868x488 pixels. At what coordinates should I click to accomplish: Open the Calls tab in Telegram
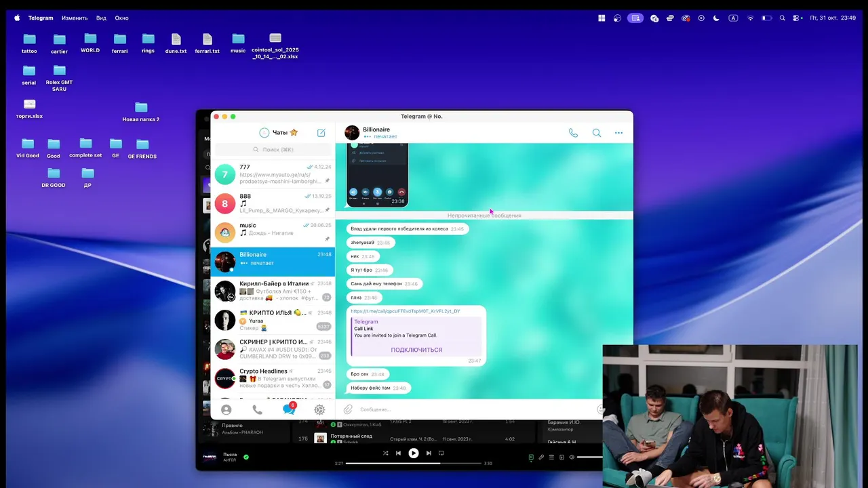pos(257,409)
